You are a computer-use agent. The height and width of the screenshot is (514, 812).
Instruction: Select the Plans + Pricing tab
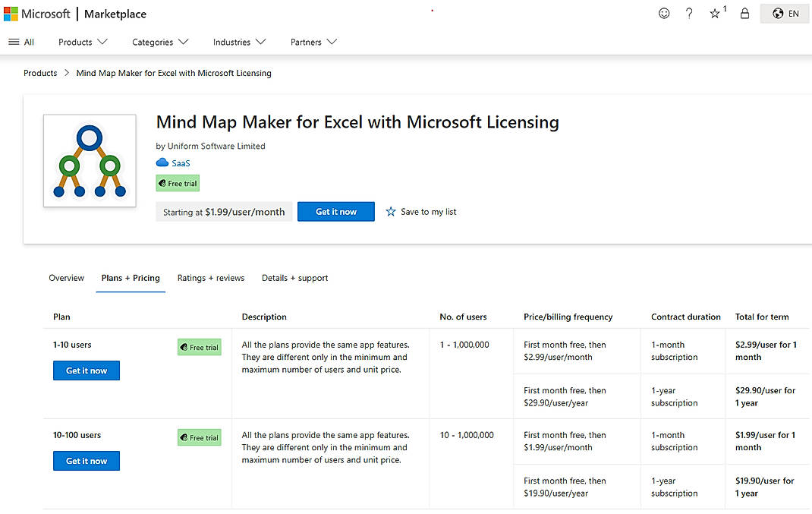[131, 278]
